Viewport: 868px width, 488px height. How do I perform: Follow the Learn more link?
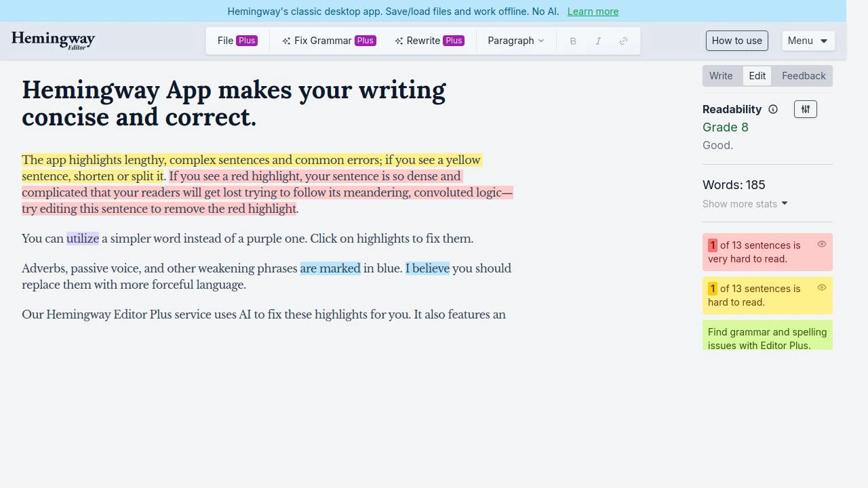point(593,12)
